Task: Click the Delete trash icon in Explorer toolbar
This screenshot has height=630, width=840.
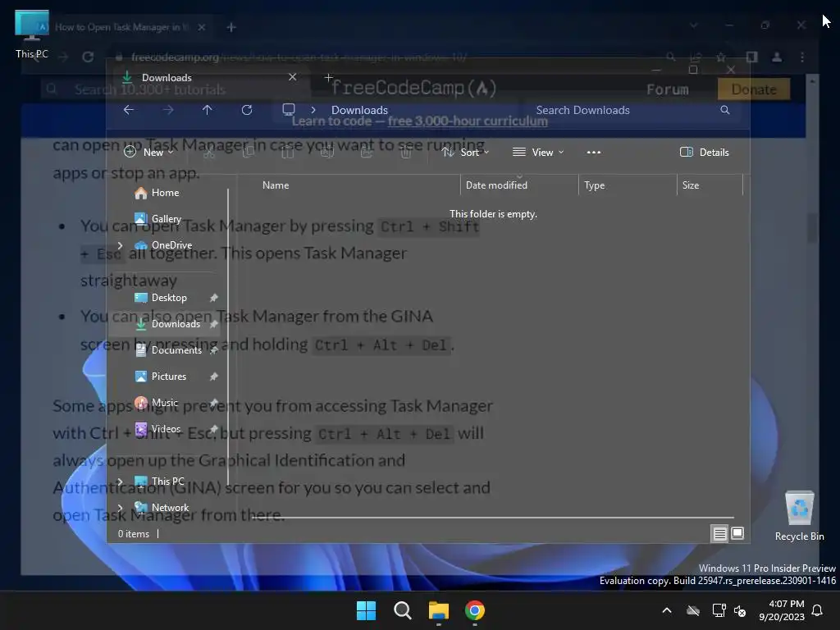Action: click(x=406, y=153)
